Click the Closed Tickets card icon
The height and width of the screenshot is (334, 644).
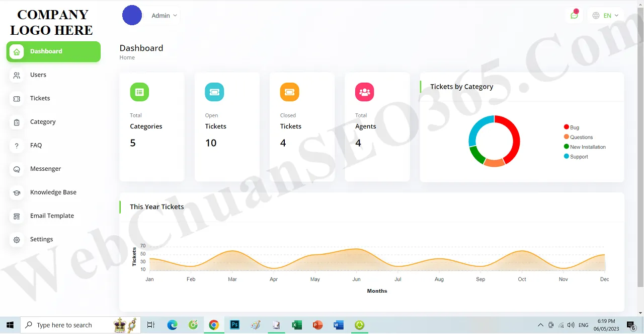click(x=289, y=92)
